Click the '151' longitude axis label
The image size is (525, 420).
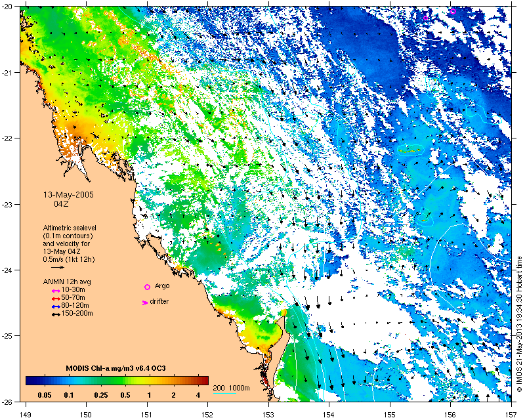pyautogui.click(x=147, y=415)
